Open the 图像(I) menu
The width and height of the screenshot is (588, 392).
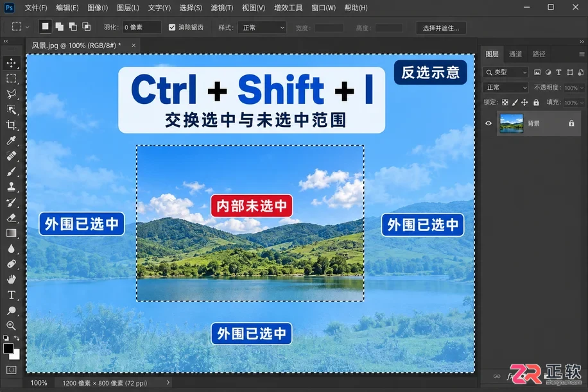[x=98, y=8]
